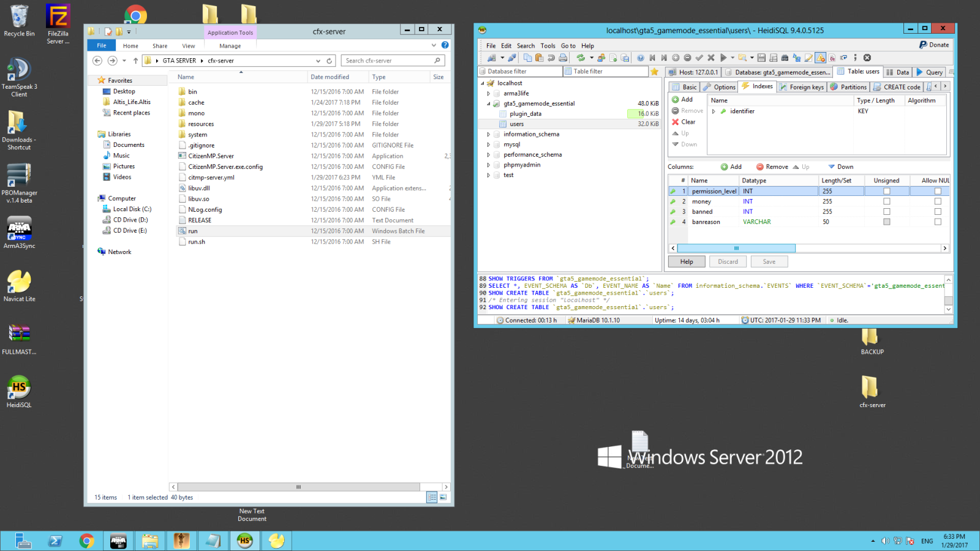This screenshot has height=551, width=980.
Task: Expand mysql database node
Action: pyautogui.click(x=489, y=144)
